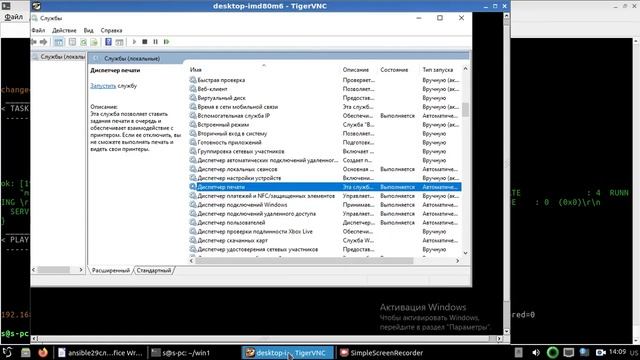Viewport: 640px width, 360px height.
Task: Switch to SimpleScreenRecorder taskbar item
Action: click(382, 353)
